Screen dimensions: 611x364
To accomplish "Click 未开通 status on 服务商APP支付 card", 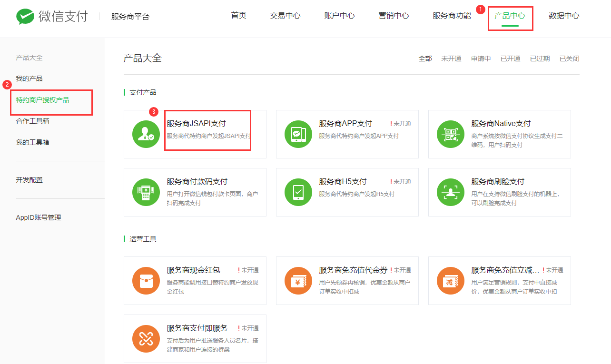I will click(x=400, y=123).
